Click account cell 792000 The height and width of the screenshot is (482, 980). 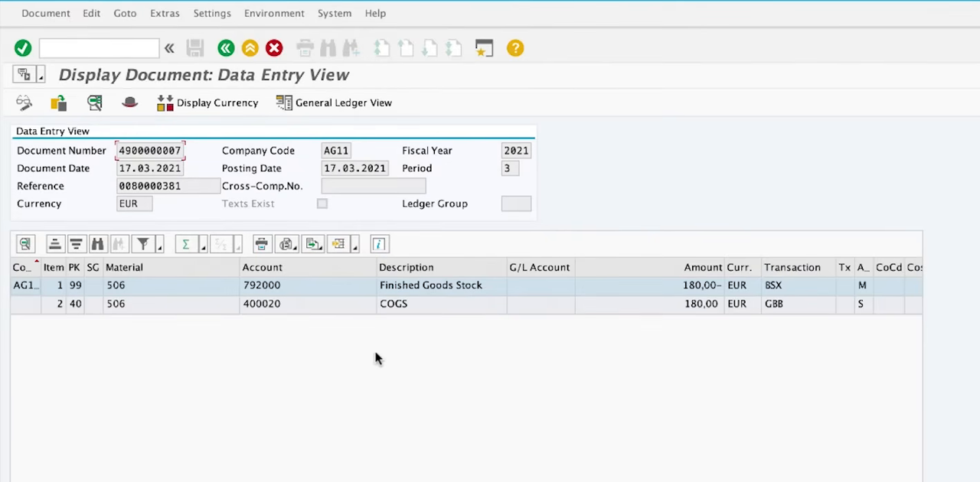pos(309,285)
